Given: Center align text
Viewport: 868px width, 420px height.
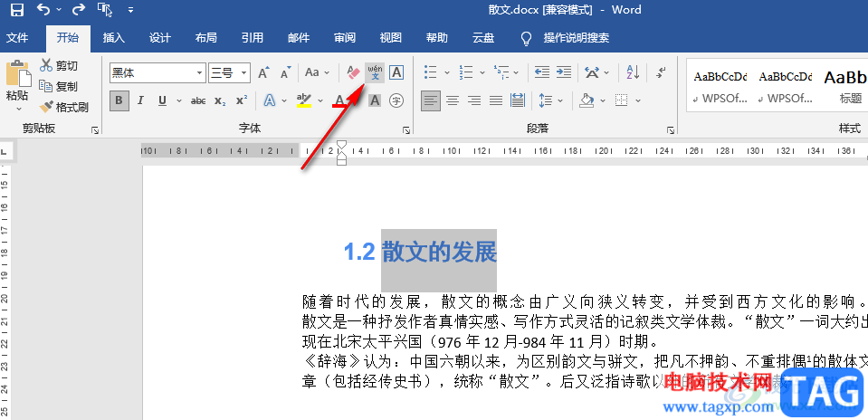Looking at the screenshot, I should (x=453, y=100).
